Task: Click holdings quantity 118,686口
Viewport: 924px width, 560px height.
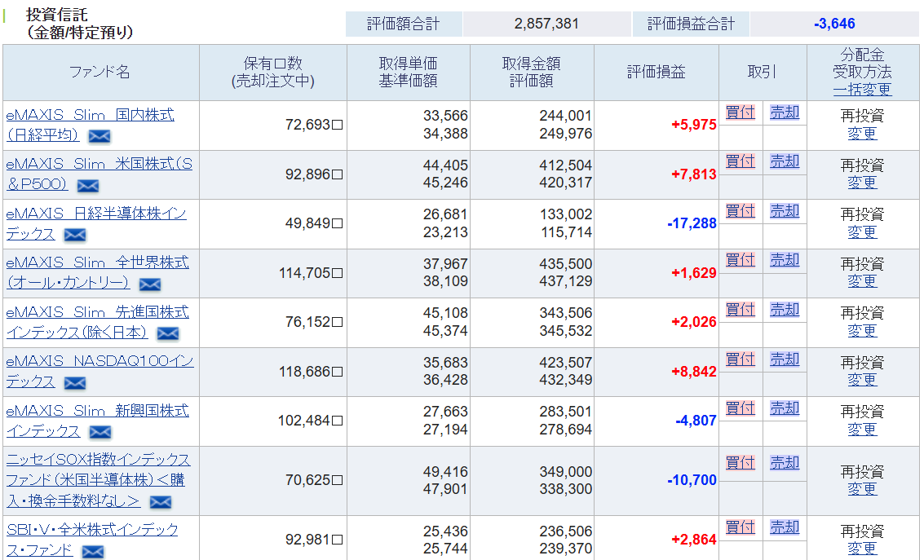Action: [x=311, y=372]
